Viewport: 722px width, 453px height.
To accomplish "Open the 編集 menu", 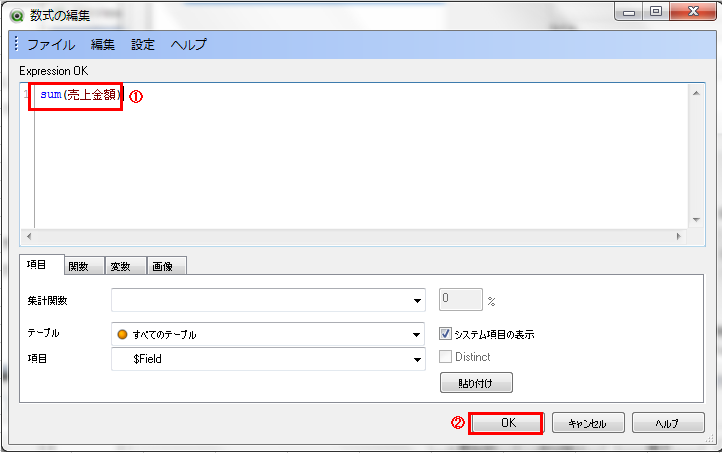I will tap(103, 45).
